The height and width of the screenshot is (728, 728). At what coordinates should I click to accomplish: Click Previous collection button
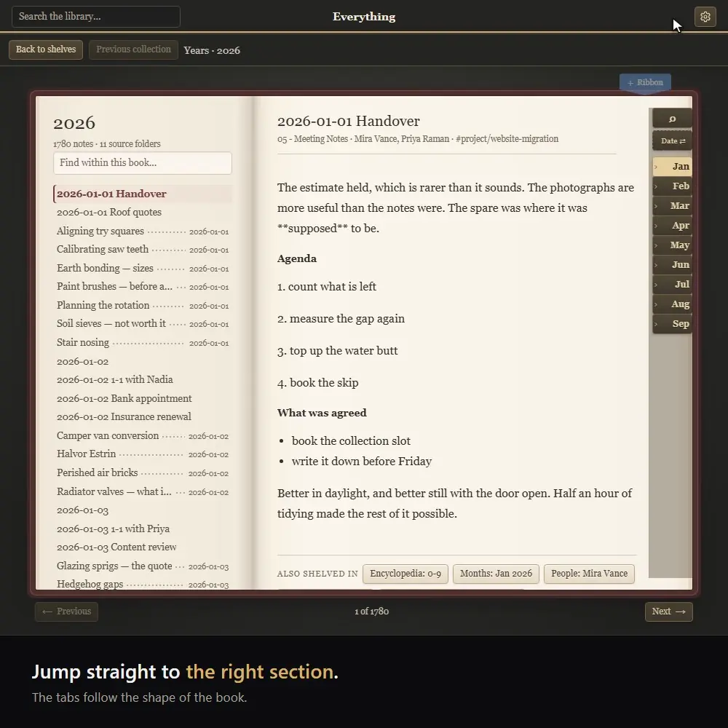click(x=133, y=50)
